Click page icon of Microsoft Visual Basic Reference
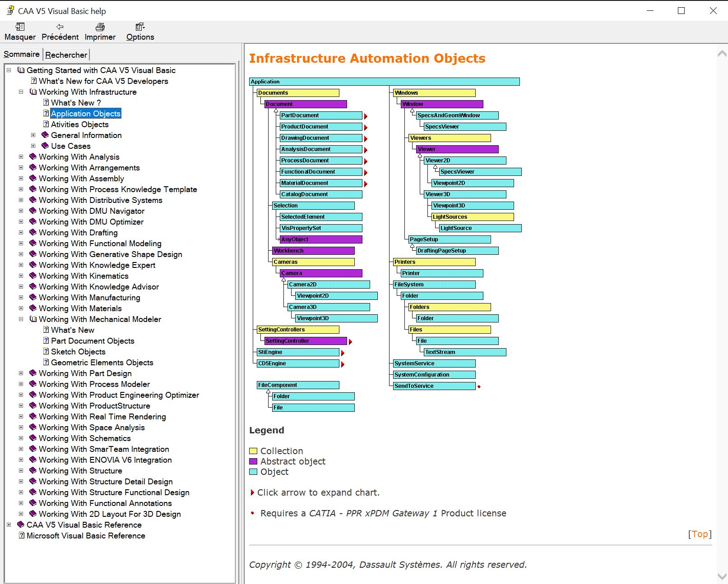This screenshot has height=584, width=728. (x=22, y=535)
